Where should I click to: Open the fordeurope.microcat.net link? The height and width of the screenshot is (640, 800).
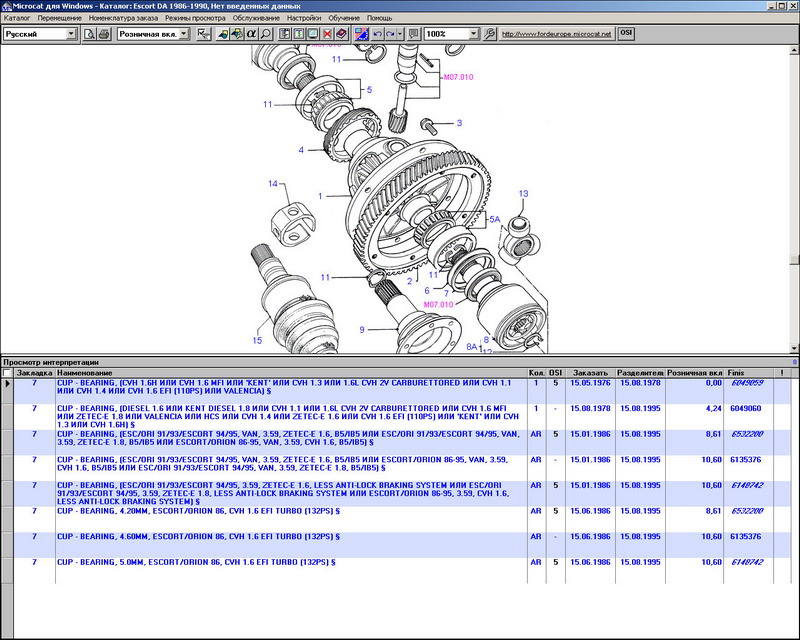(x=556, y=34)
